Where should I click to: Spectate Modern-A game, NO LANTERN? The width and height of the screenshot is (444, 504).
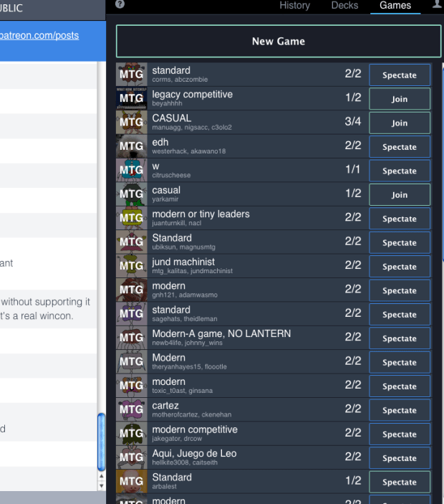pyautogui.click(x=400, y=338)
